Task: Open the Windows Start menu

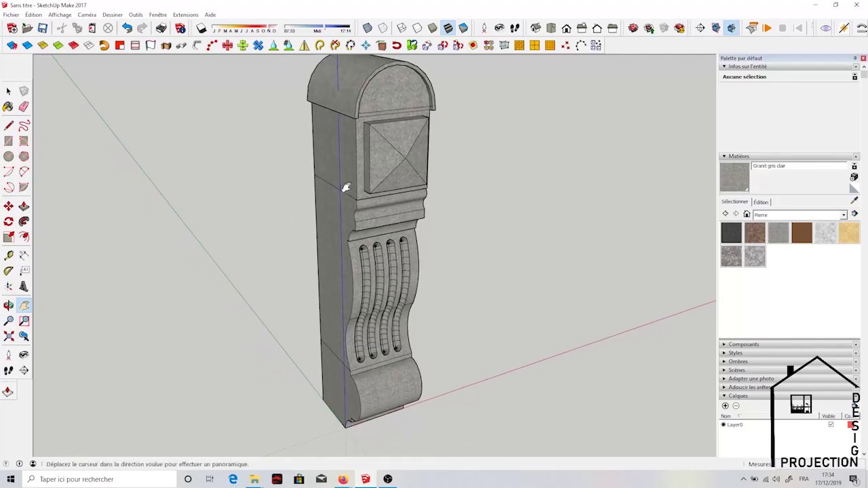Action: [11, 479]
